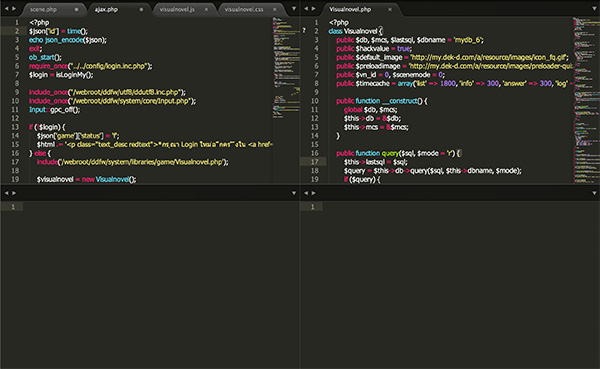The image size is (600, 369).
Task: Click line number 1 in bottom-right pane
Action: pyautogui.click(x=313, y=207)
